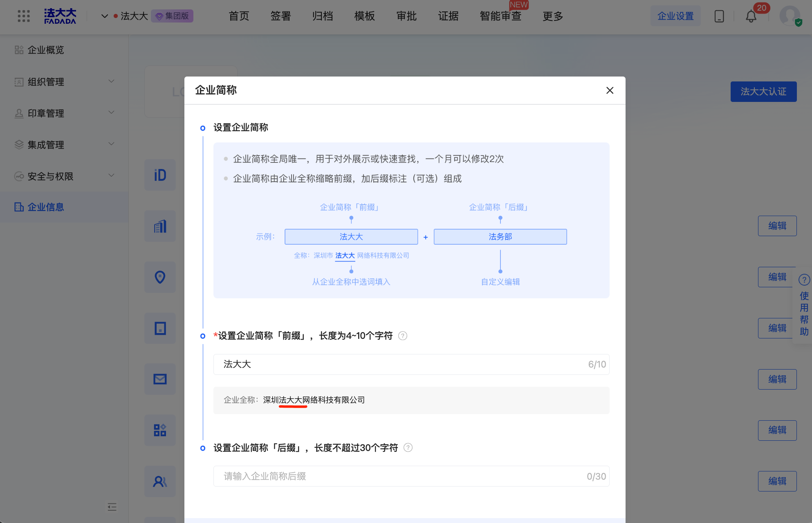
Task: Click the FADADA logo
Action: (60, 16)
